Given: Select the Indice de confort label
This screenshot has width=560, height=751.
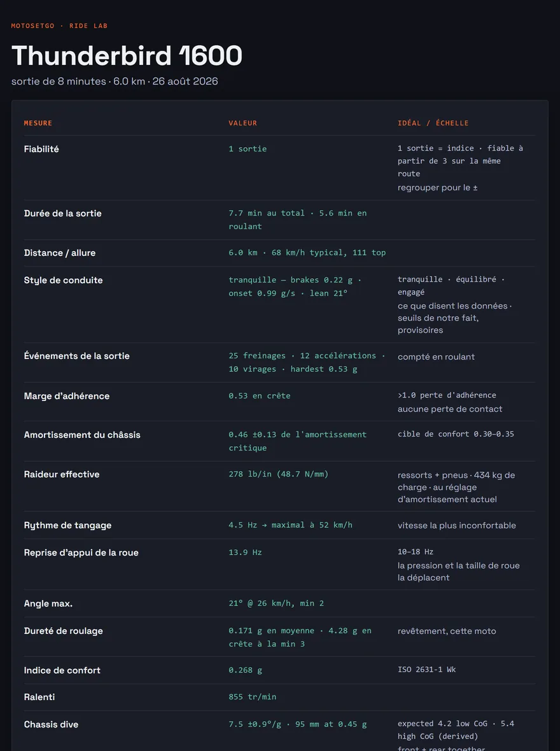Looking at the screenshot, I should point(62,671).
